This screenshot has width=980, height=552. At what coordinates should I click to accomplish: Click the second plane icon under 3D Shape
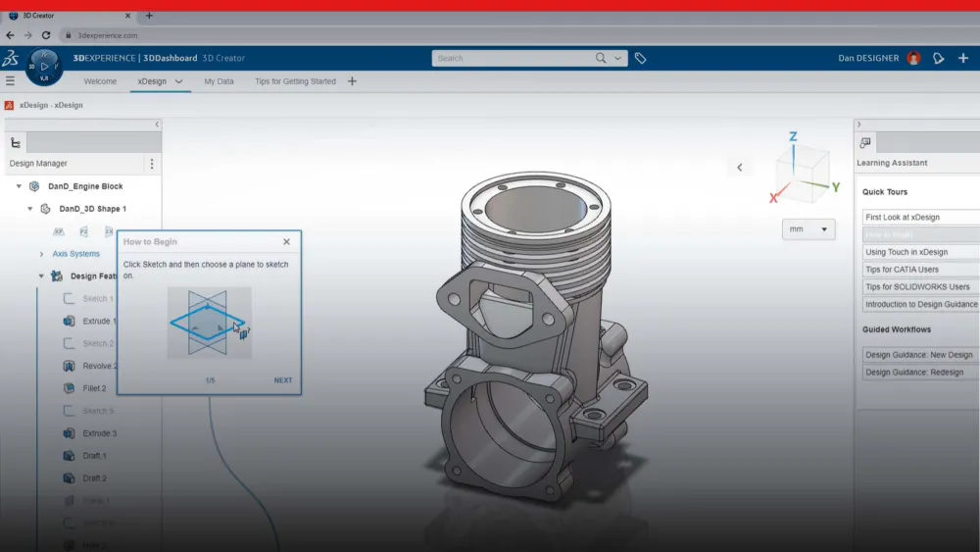83,231
